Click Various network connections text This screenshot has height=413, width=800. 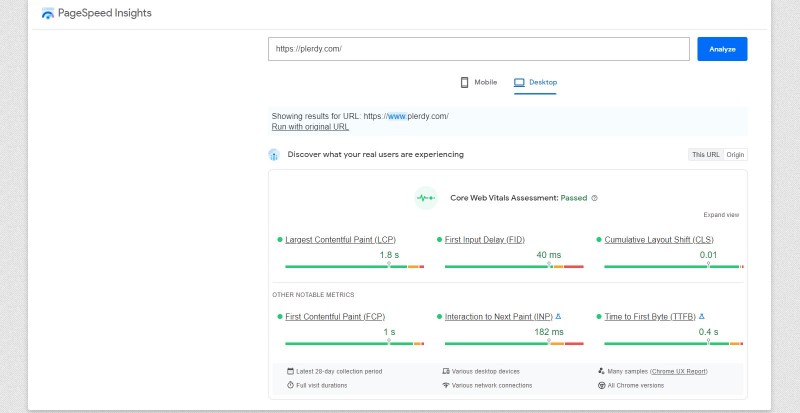[x=492, y=385]
